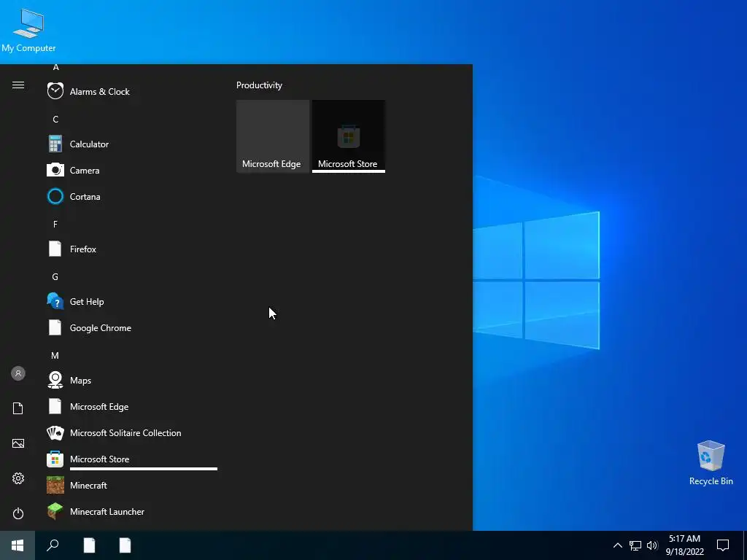747x560 pixels.
Task: Open Minecraft Launcher app
Action: tap(132, 511)
